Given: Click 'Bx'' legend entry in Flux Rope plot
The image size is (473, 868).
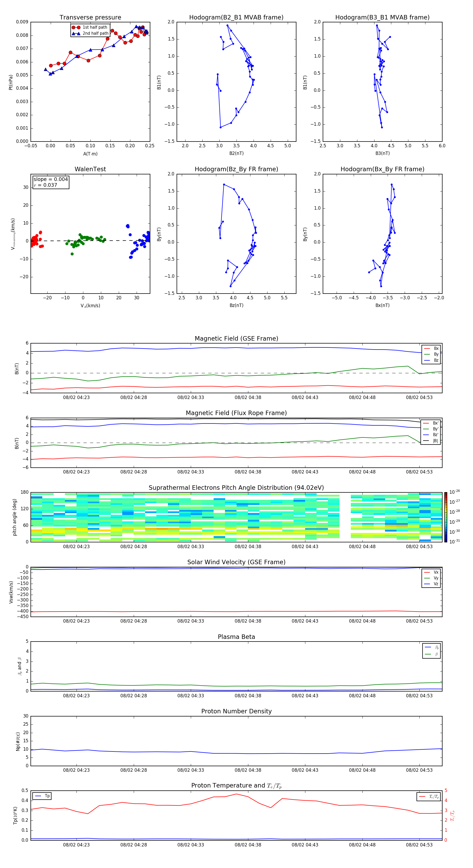Looking at the screenshot, I should pos(431,423).
